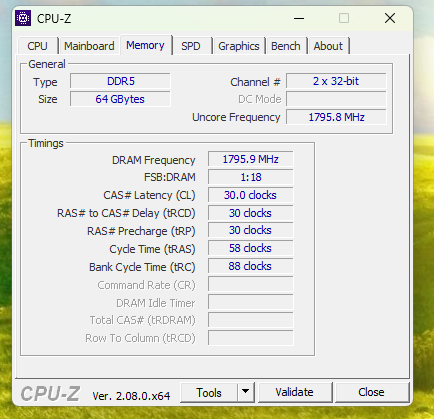Minimize the CPU-Z window
Image resolution: width=434 pixels, height=419 pixels.
(299, 18)
